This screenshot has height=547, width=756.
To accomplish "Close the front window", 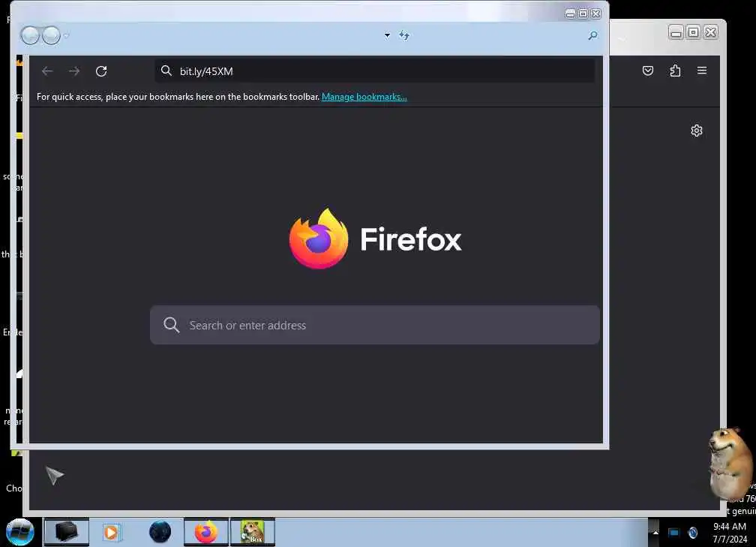I will pos(596,14).
